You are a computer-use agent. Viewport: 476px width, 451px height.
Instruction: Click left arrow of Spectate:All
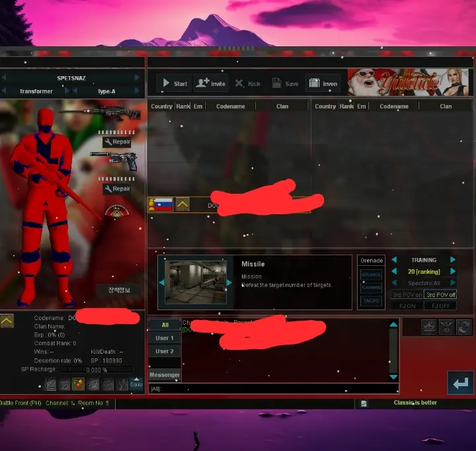(394, 283)
